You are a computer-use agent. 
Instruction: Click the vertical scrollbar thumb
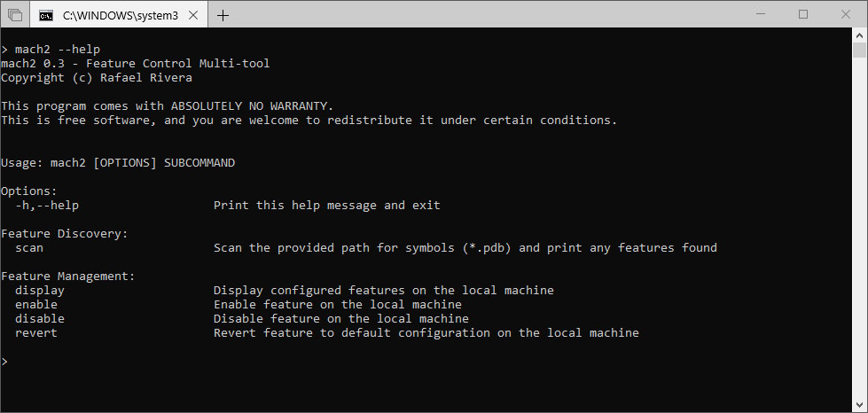pyautogui.click(x=859, y=50)
